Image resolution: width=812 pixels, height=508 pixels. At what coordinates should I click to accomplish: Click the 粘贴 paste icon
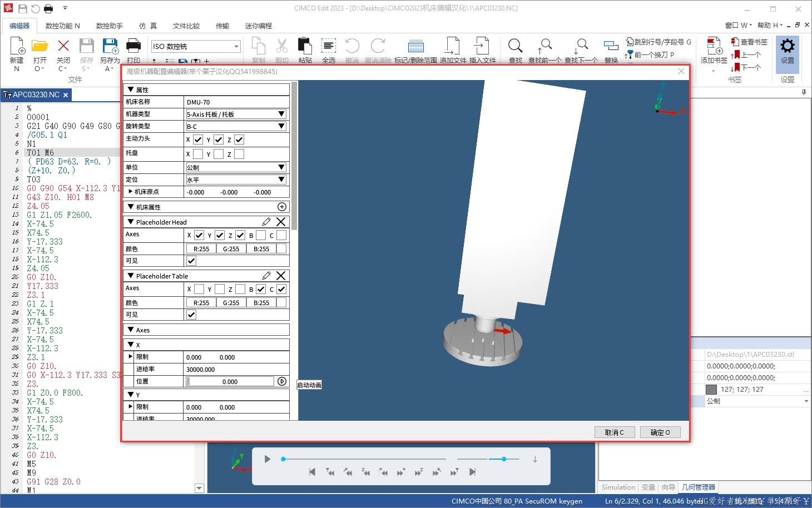tap(305, 47)
